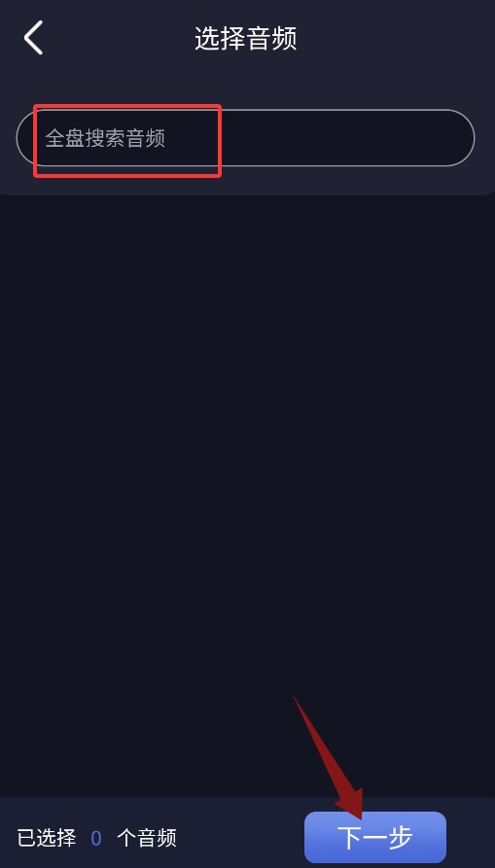The width and height of the screenshot is (495, 868).
Task: Go back using the top-left arrow
Action: [33, 38]
